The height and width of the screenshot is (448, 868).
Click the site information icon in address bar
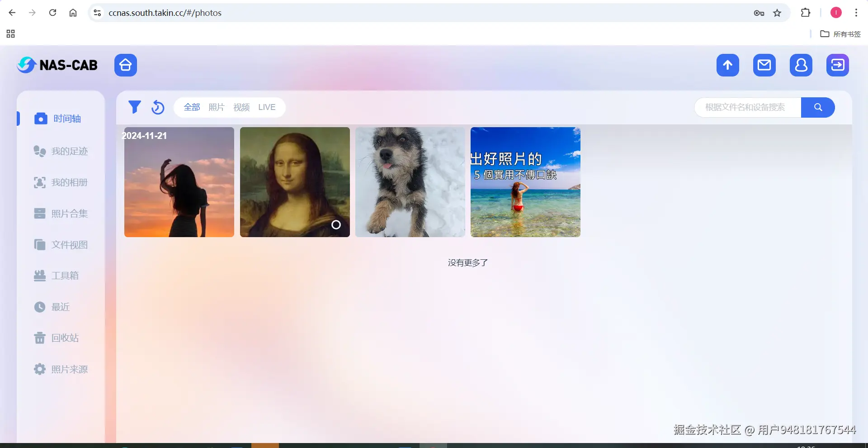point(97,13)
